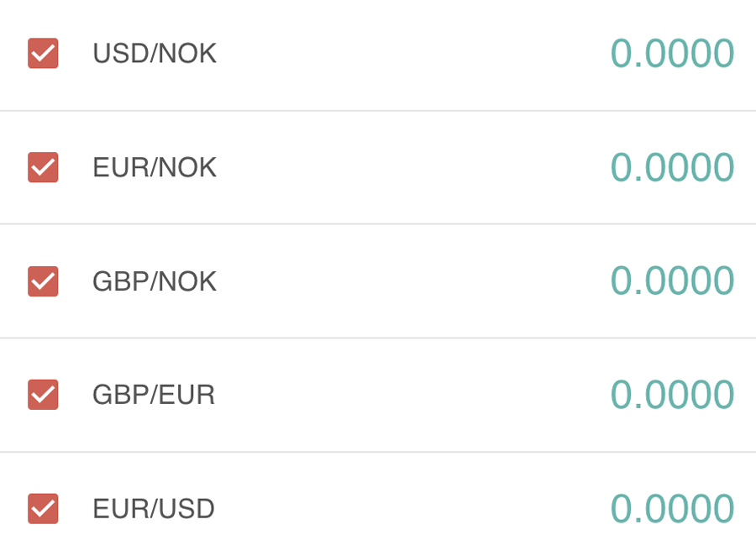Click the blank middle of EUR/NOK row
This screenshot has height=556, width=756.
pyautogui.click(x=412, y=167)
